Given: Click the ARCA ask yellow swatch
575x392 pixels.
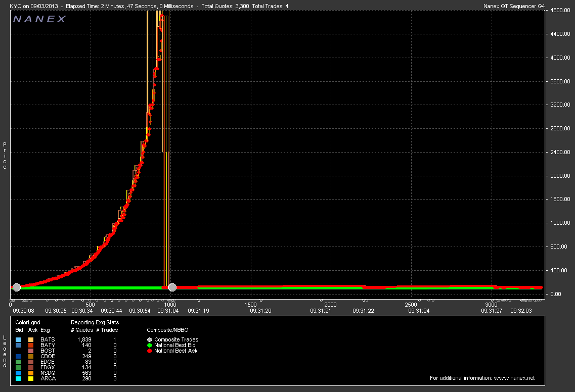Looking at the screenshot, I should (x=31, y=378).
